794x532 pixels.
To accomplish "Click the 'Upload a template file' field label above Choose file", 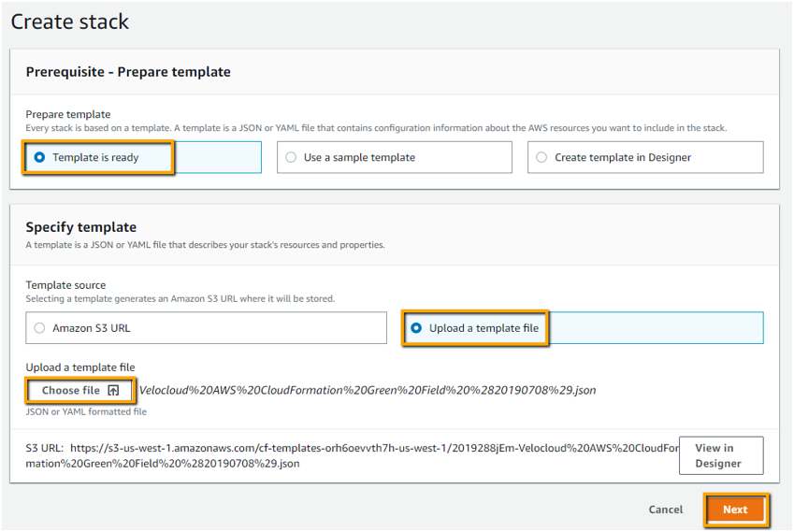I will coord(80,367).
